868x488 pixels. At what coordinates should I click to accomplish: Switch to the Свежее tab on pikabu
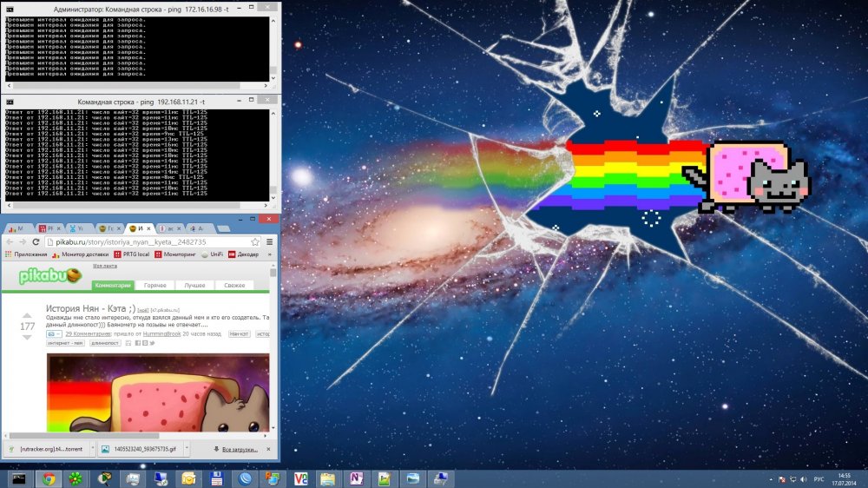(234, 286)
